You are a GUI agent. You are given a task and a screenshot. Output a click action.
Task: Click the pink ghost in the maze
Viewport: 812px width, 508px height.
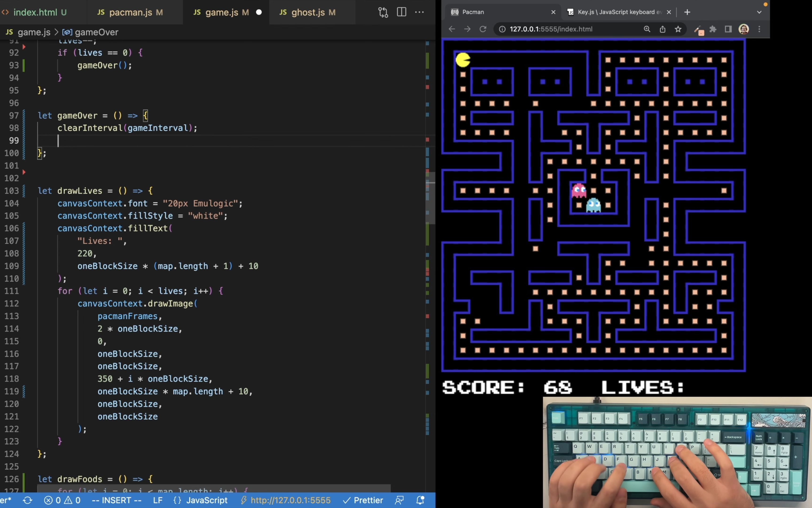(579, 190)
